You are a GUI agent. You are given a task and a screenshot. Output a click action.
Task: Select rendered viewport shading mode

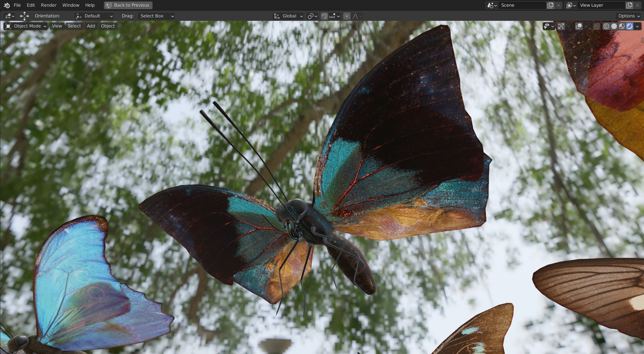coord(630,26)
